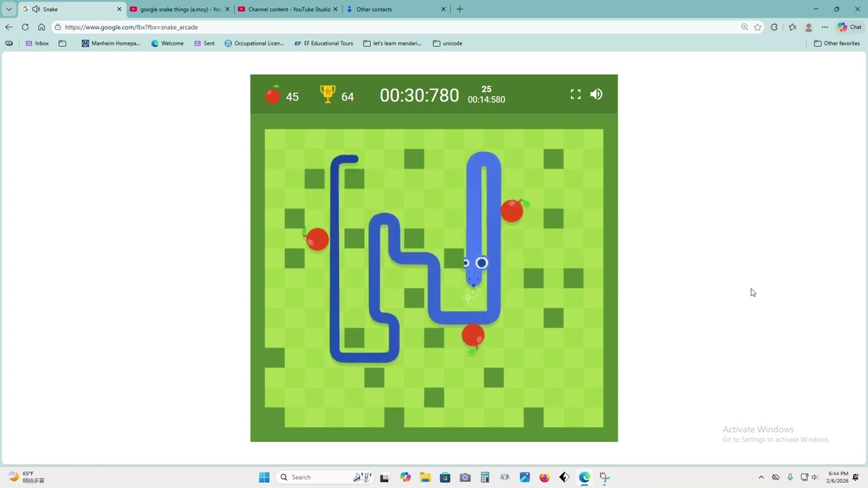
Task: Click the first bookmark bar icon
Action: [x=9, y=43]
